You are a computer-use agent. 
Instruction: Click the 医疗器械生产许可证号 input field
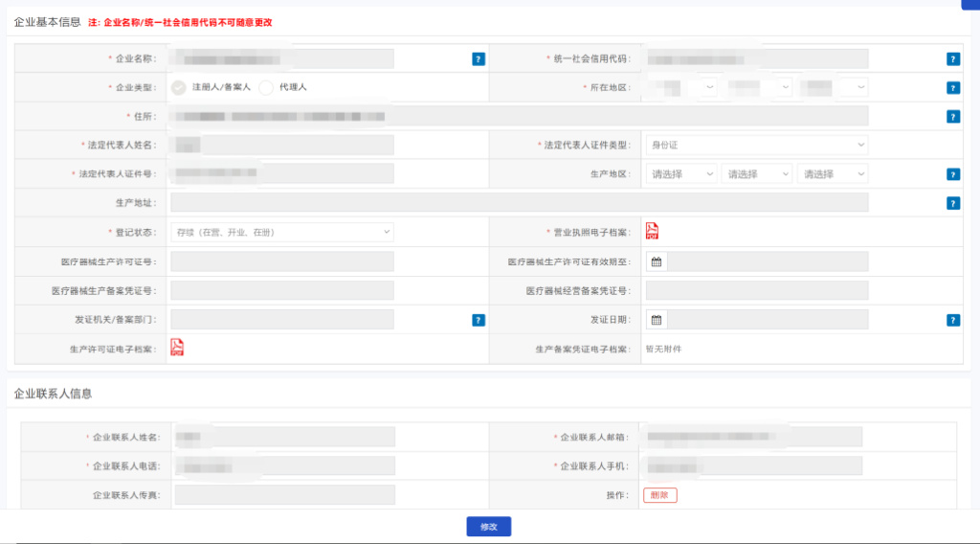pyautogui.click(x=281, y=261)
